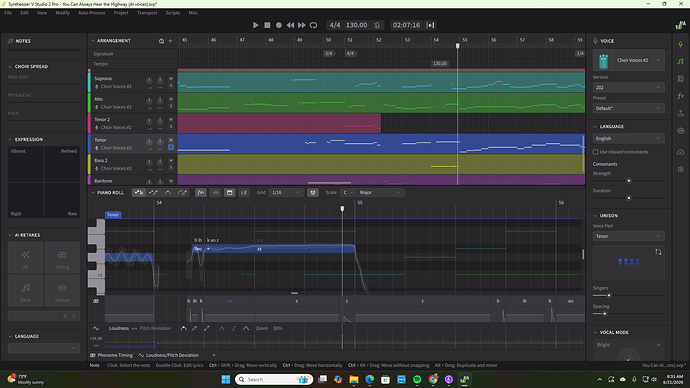Image resolution: width=690 pixels, height=388 pixels.
Task: Select the pencil note drawing tool
Action: 153,193
